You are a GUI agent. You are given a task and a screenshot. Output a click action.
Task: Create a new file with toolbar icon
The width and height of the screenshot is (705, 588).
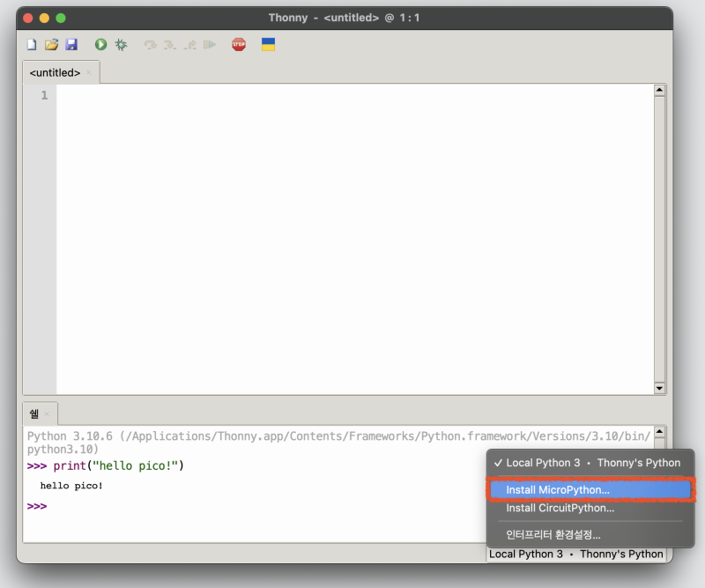click(32, 45)
